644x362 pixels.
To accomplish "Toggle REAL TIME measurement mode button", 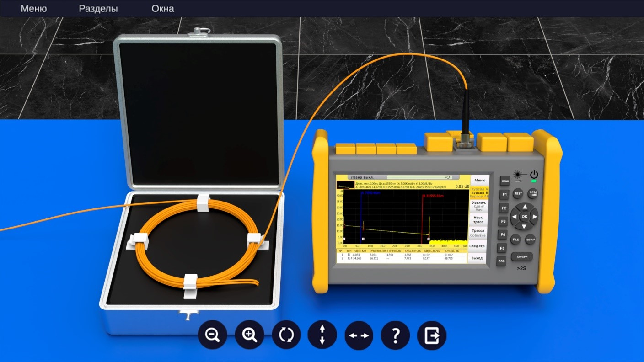I will [x=533, y=193].
